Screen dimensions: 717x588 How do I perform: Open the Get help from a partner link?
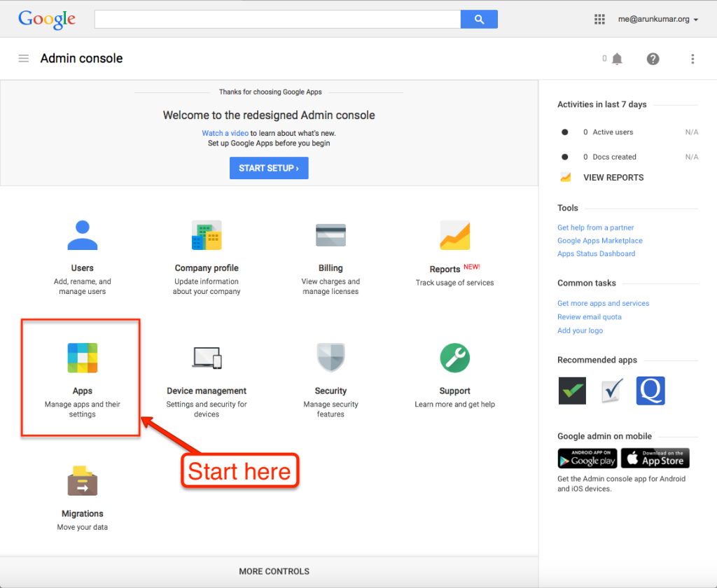(x=595, y=227)
